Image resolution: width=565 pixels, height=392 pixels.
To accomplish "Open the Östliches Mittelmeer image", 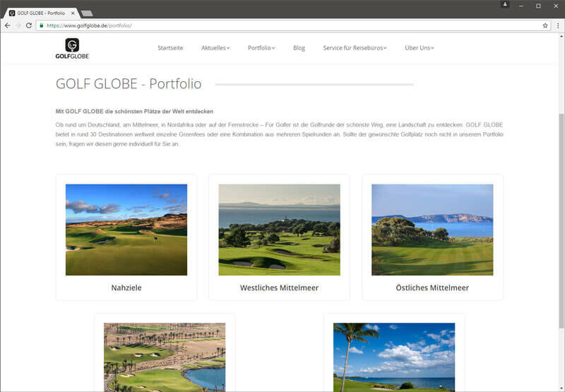I will (432, 230).
